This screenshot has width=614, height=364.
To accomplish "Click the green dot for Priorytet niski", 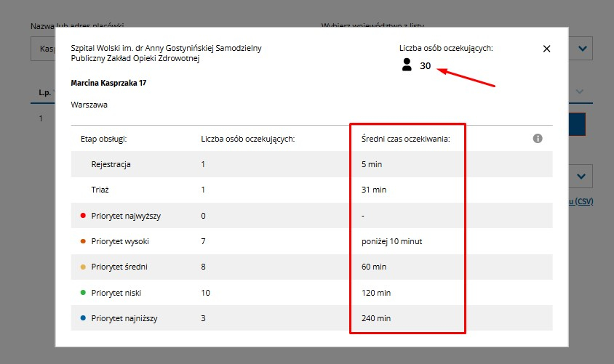I will point(83,293).
